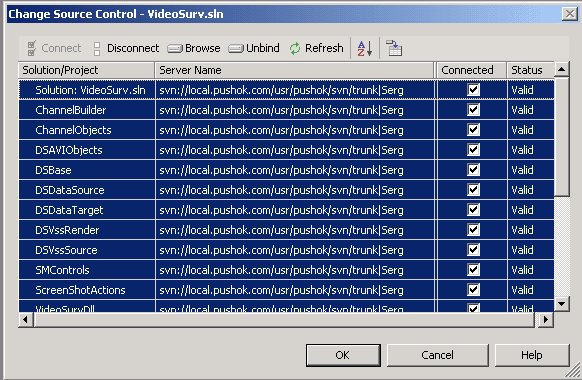582x380 pixels.
Task: Toggle Connected checkbox for SMControls
Action: (473, 270)
